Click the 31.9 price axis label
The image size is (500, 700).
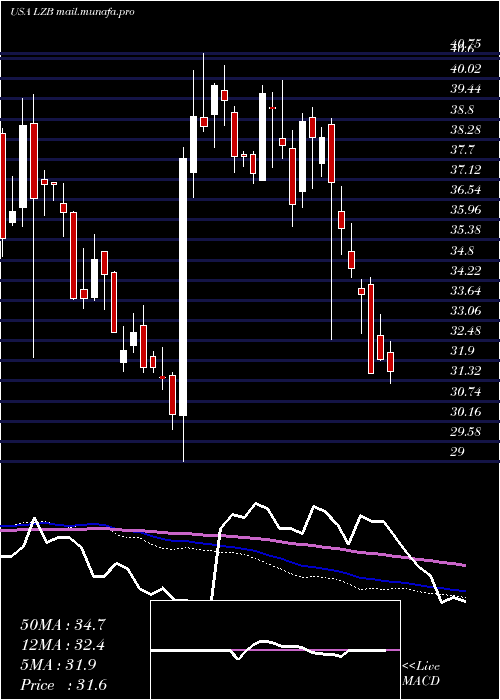coord(462,351)
